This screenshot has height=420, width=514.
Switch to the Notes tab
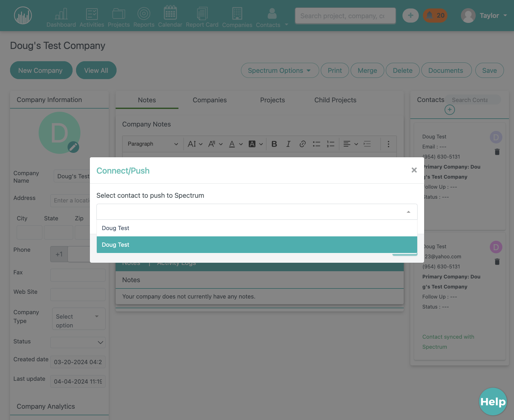[x=147, y=100]
